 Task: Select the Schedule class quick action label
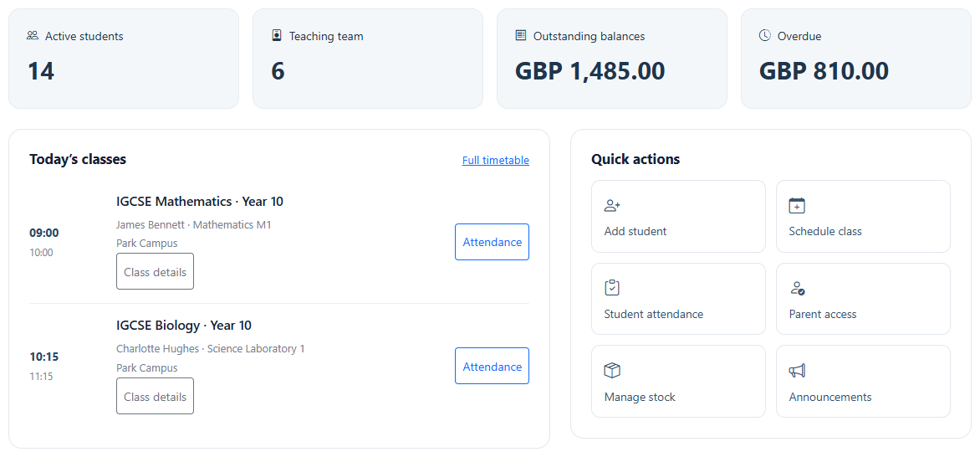pyautogui.click(x=825, y=232)
